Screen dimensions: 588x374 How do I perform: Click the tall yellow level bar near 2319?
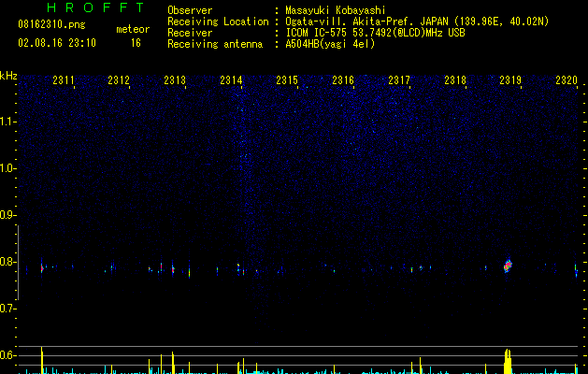[x=508, y=361]
